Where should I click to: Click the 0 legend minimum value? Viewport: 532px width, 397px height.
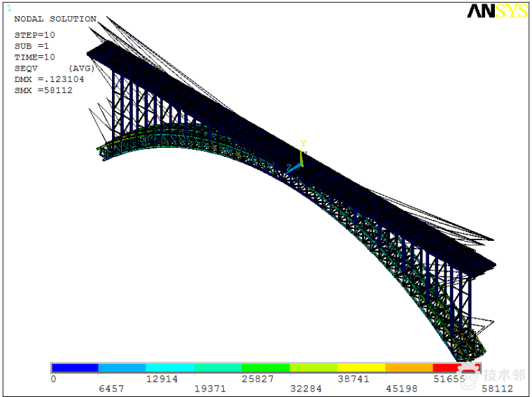53,379
